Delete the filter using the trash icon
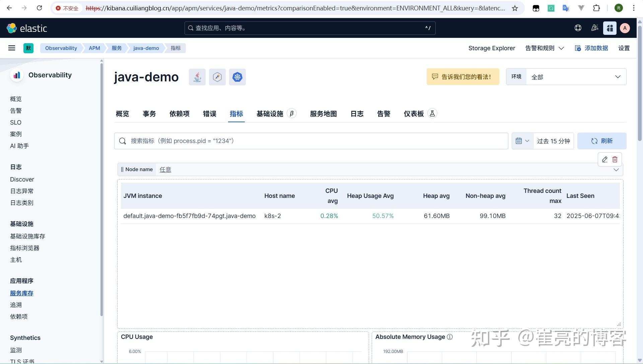This screenshot has height=364, width=643. pyautogui.click(x=615, y=159)
